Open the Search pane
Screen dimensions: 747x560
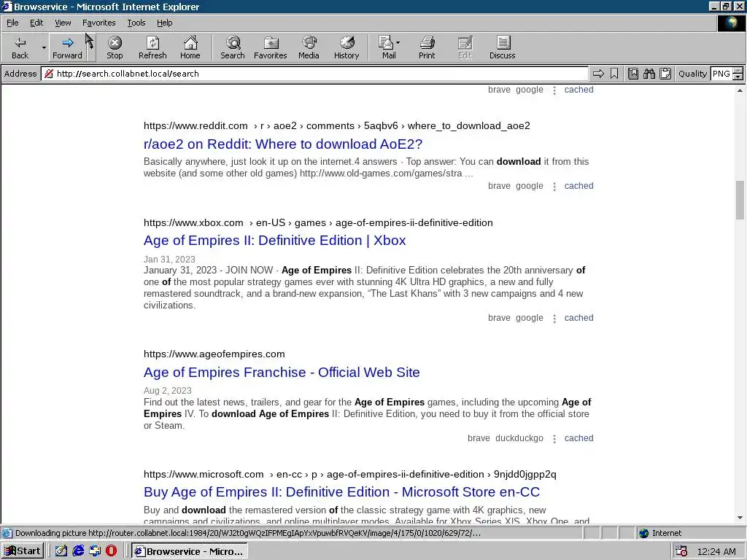(233, 47)
